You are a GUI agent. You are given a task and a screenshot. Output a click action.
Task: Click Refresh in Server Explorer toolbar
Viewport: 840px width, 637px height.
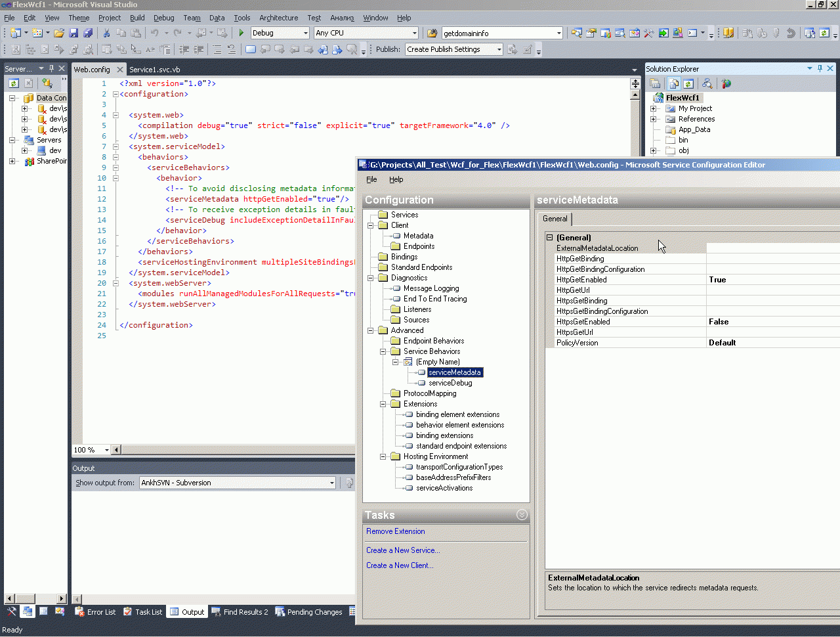14,83
